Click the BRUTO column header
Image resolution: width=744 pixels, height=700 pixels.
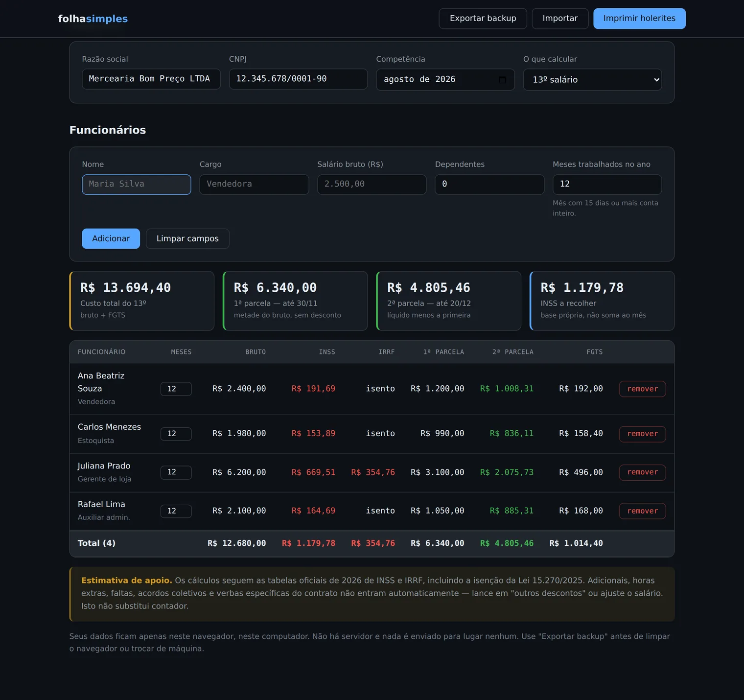click(256, 352)
